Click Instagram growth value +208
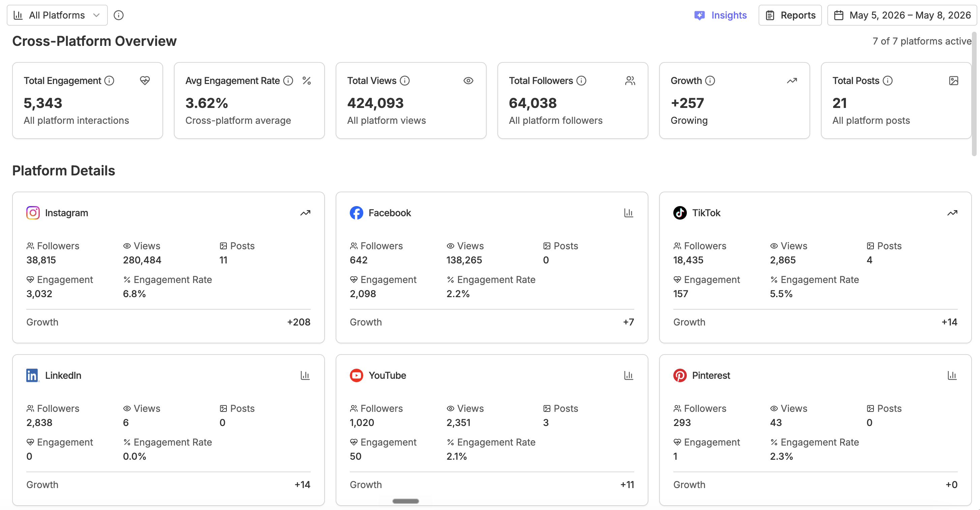Screen dimensions: 980x510 tap(299, 322)
